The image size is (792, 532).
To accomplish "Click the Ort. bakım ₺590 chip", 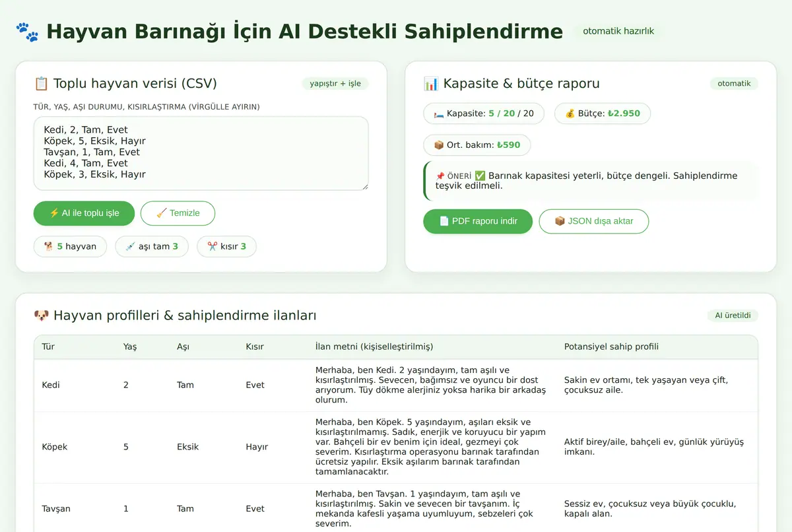I will point(477,145).
